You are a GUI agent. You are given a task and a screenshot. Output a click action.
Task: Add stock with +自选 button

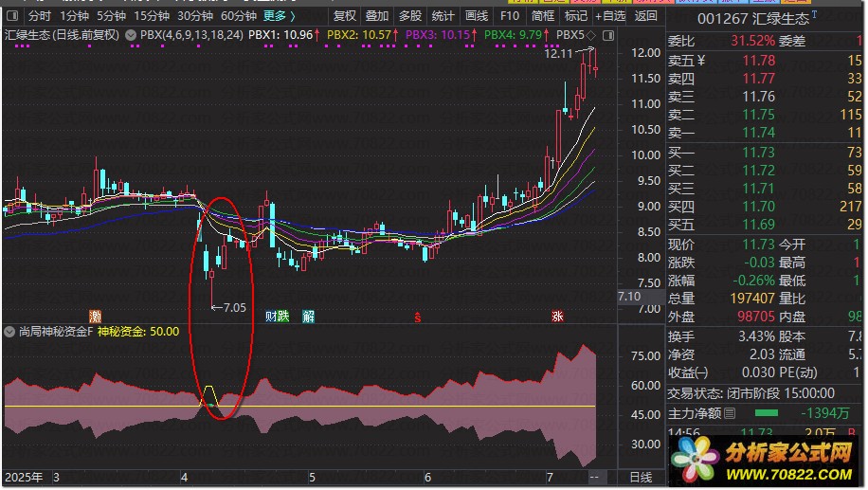pyautogui.click(x=610, y=16)
